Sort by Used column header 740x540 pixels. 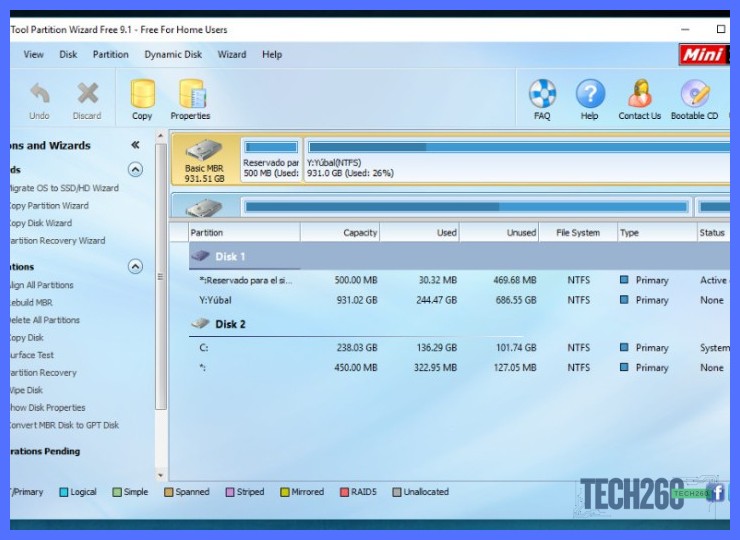click(420, 232)
